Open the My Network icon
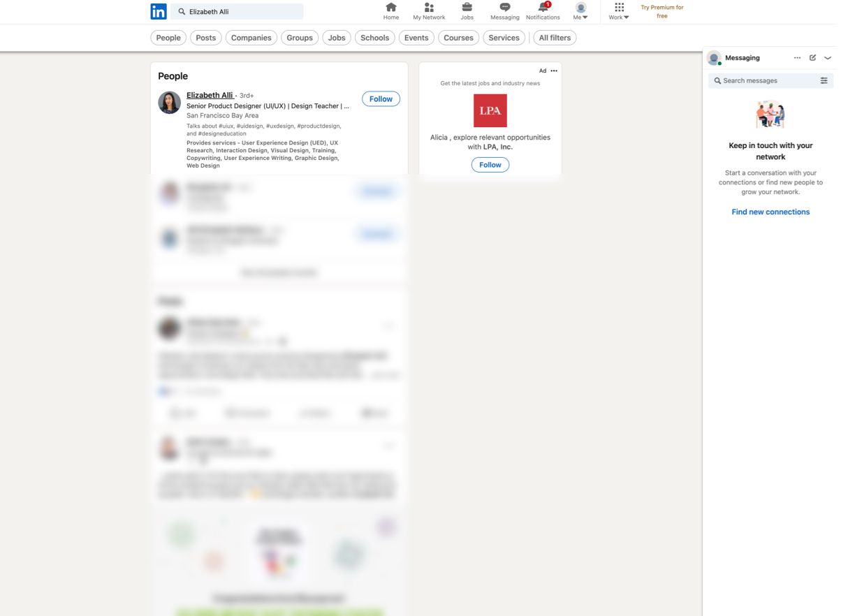Image resolution: width=862 pixels, height=616 pixels. click(x=429, y=7)
